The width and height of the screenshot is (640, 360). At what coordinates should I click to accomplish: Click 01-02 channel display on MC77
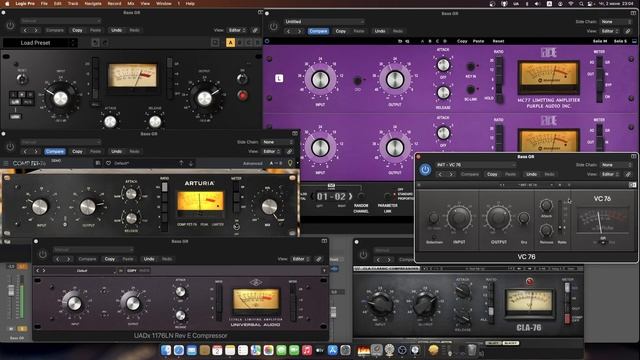(x=332, y=197)
